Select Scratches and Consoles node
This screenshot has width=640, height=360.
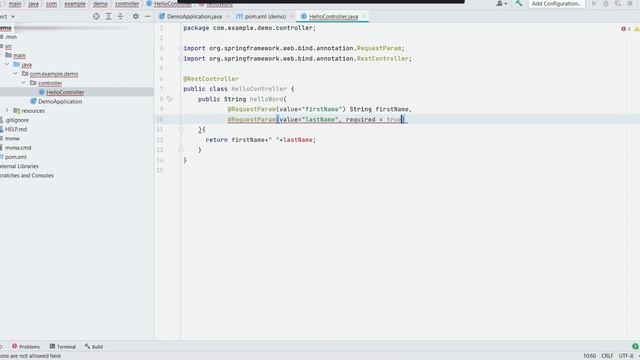(27, 176)
